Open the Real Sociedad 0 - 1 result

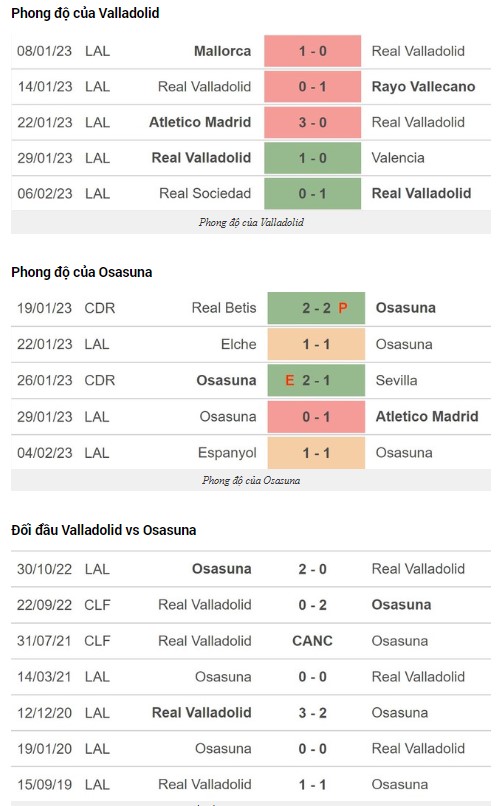[312, 193]
